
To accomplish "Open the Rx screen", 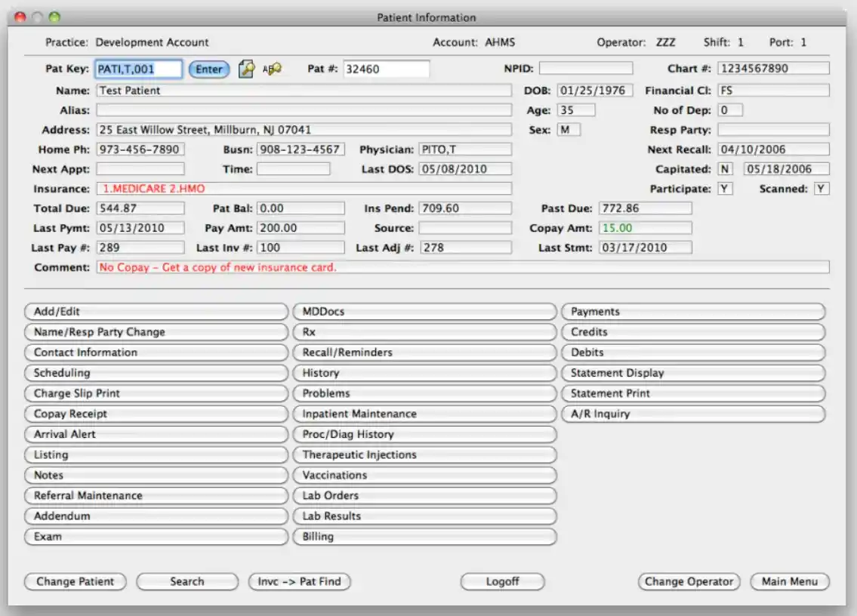I will click(423, 331).
